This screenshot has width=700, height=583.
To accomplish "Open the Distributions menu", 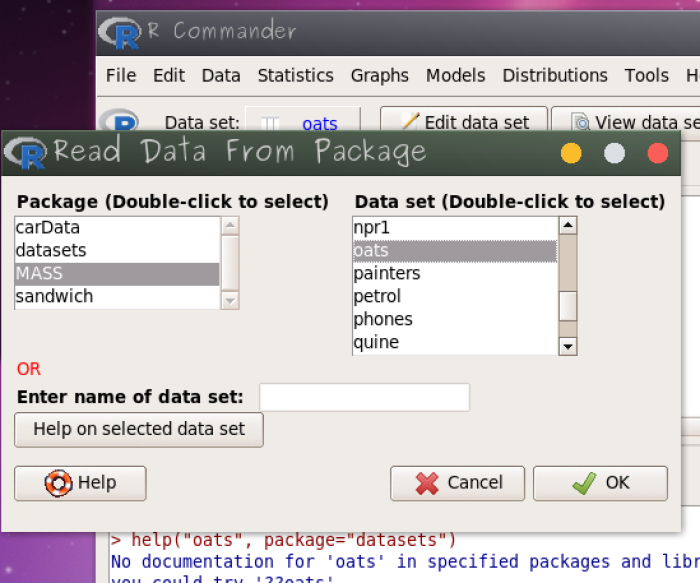I will (555, 75).
